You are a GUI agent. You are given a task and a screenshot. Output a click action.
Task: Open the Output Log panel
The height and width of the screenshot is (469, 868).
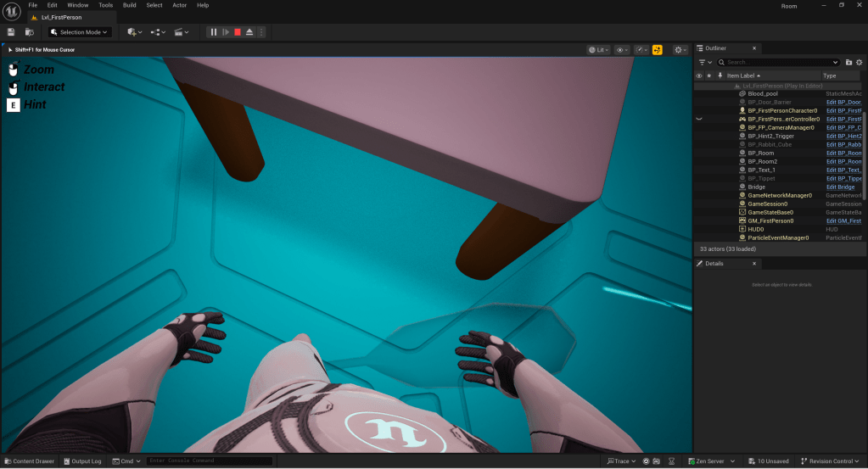(81, 461)
